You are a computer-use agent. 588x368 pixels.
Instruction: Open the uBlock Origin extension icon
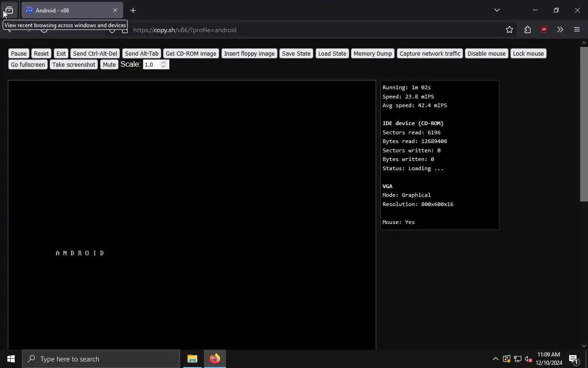pos(544,29)
